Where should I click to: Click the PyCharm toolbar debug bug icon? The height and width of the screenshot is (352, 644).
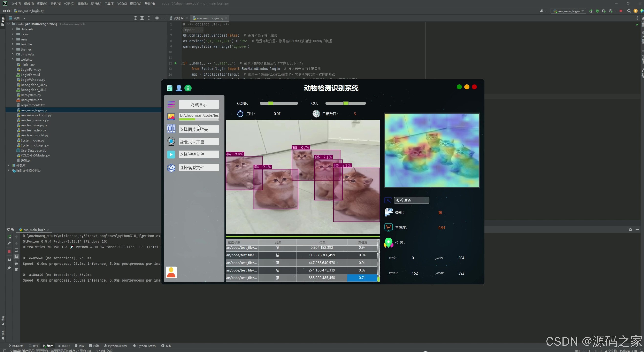597,11
